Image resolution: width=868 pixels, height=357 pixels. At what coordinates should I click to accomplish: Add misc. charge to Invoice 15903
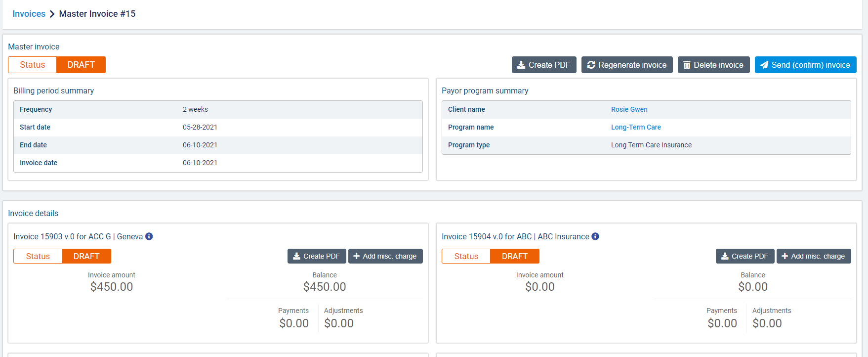tap(385, 256)
